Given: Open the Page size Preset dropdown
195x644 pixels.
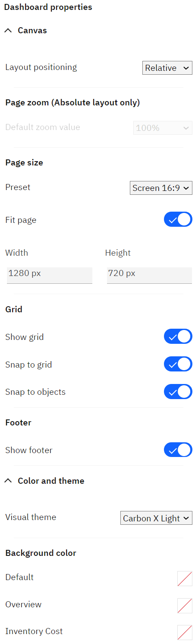Looking at the screenshot, I should pos(161,188).
